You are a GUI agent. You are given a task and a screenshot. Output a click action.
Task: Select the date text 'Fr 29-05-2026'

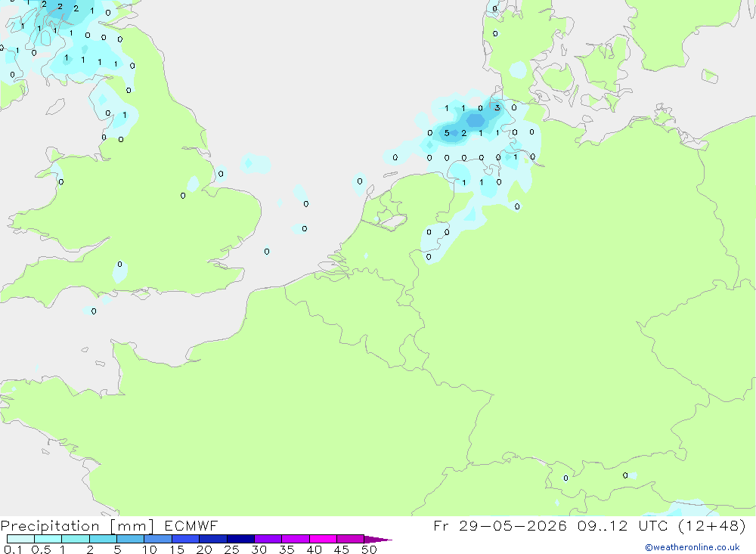[x=500, y=526]
